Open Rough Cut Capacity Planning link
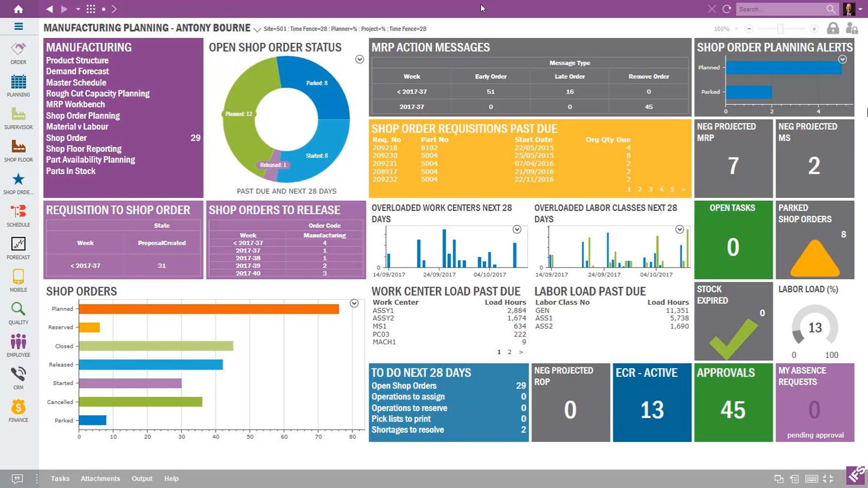Viewport: 868px width, 488px height. 98,94
